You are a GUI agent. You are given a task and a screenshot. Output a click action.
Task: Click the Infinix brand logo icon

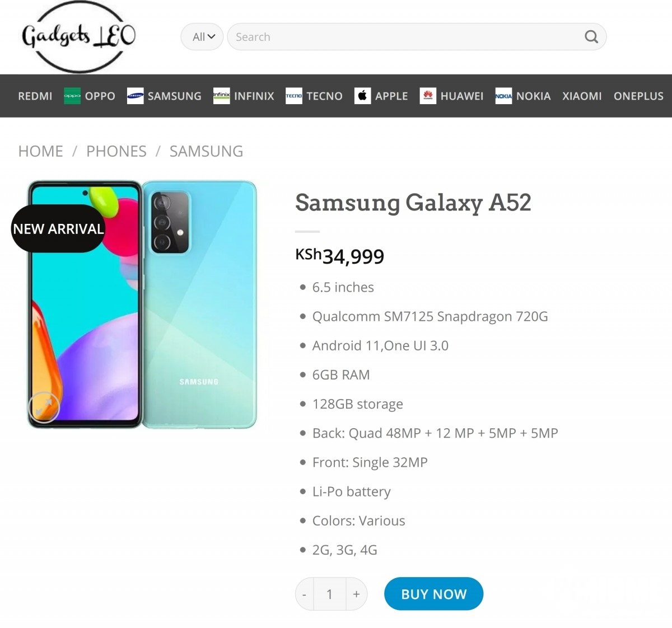pos(221,96)
